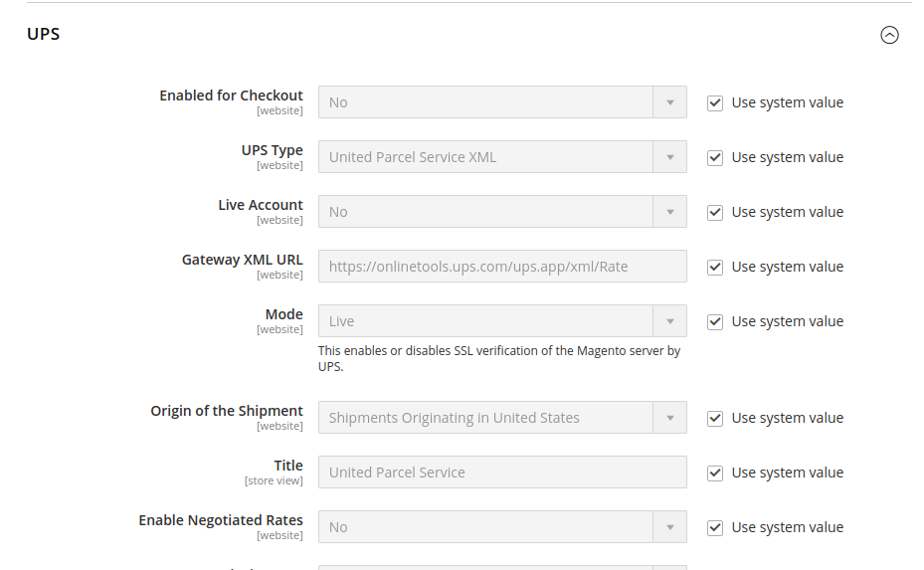Uncheck Use system value for Live Account
924x570 pixels.
click(715, 213)
